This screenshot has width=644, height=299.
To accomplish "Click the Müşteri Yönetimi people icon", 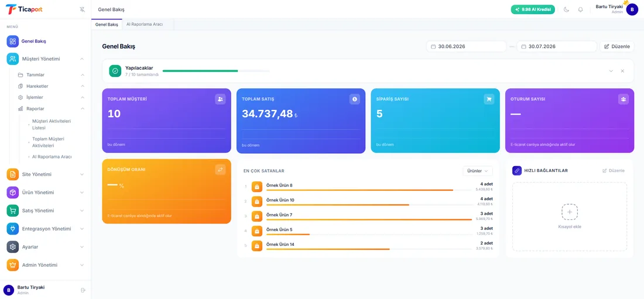I will 13,59.
